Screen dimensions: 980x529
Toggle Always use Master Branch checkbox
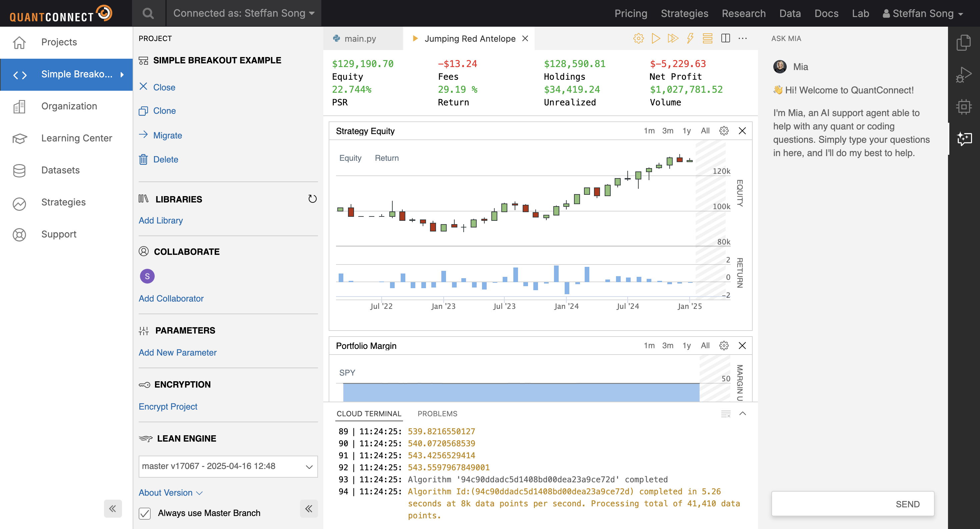(145, 513)
